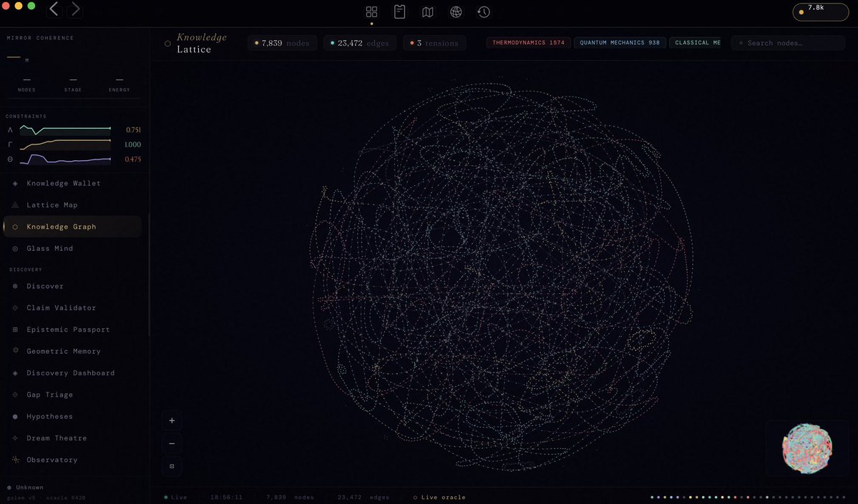Click the Live status in bottom bar
The height and width of the screenshot is (504, 858).
click(x=175, y=498)
